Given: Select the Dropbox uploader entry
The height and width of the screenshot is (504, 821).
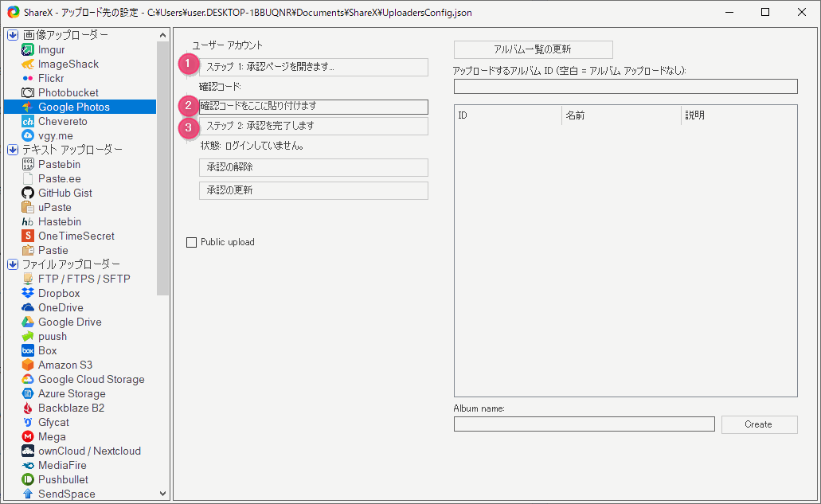Looking at the screenshot, I should pos(59,293).
